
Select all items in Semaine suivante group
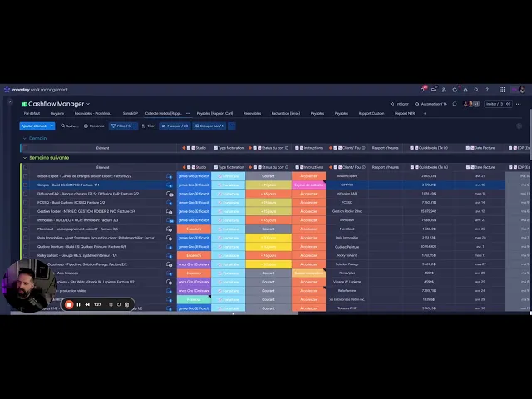click(x=26, y=167)
